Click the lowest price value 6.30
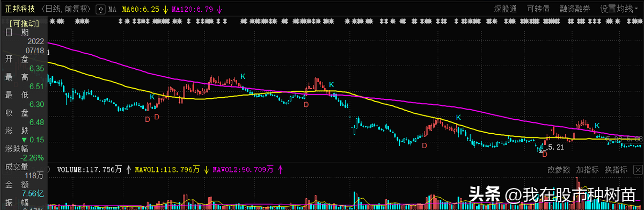644x210 pixels. [x=36, y=104]
